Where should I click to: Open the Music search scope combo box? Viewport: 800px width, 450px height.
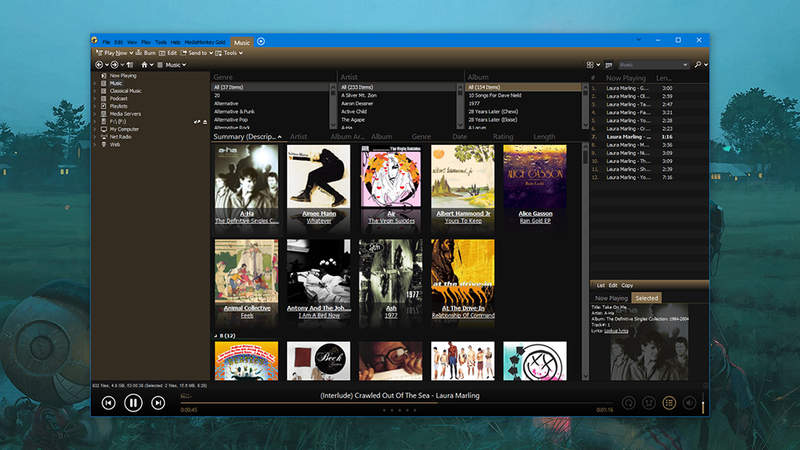click(x=654, y=65)
